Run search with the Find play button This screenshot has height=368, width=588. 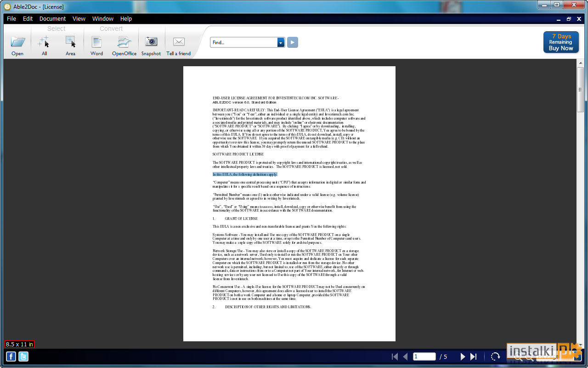(293, 42)
